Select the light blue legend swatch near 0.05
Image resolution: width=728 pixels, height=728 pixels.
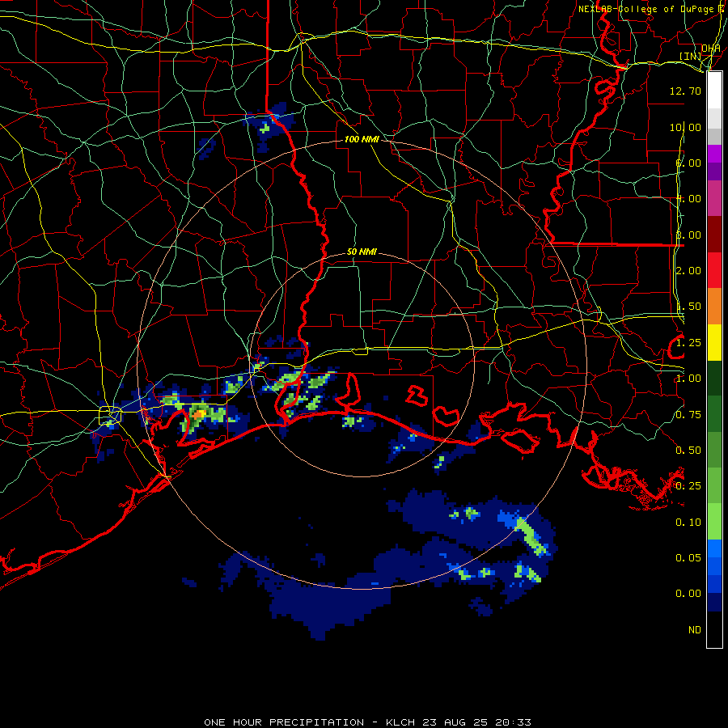(714, 548)
